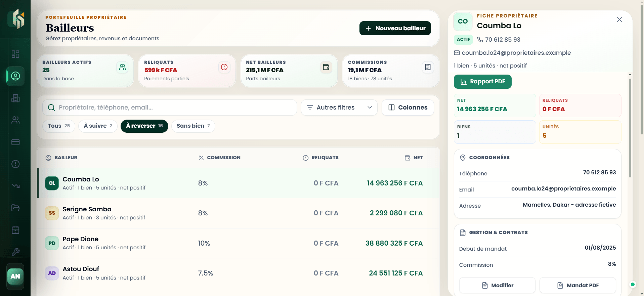Open the Pape Dione row

pyautogui.click(x=238, y=243)
